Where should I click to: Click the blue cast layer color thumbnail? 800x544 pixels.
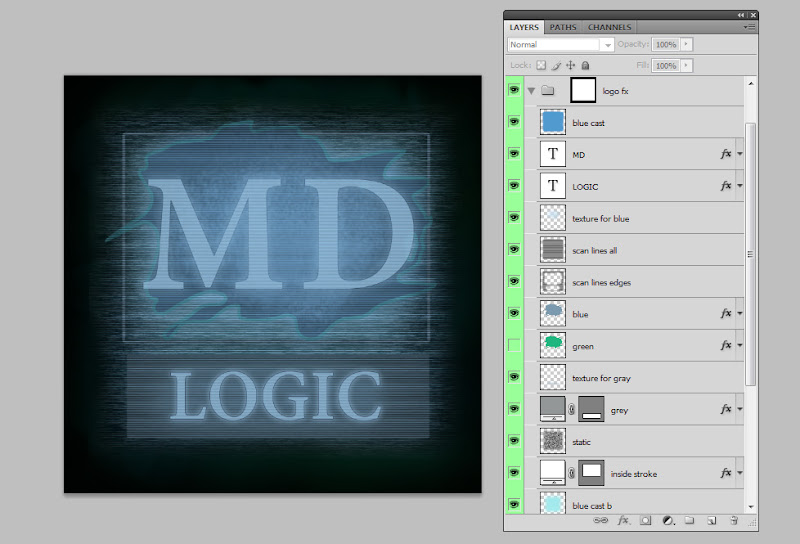tap(553, 122)
